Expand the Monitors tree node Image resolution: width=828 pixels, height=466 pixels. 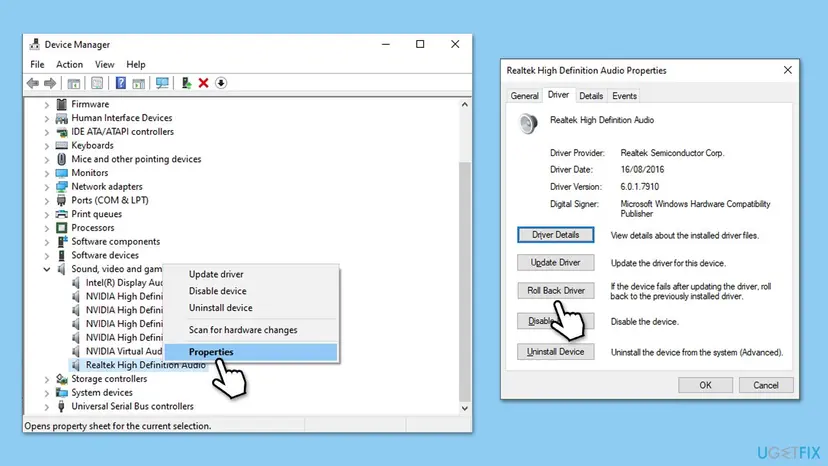click(x=46, y=173)
